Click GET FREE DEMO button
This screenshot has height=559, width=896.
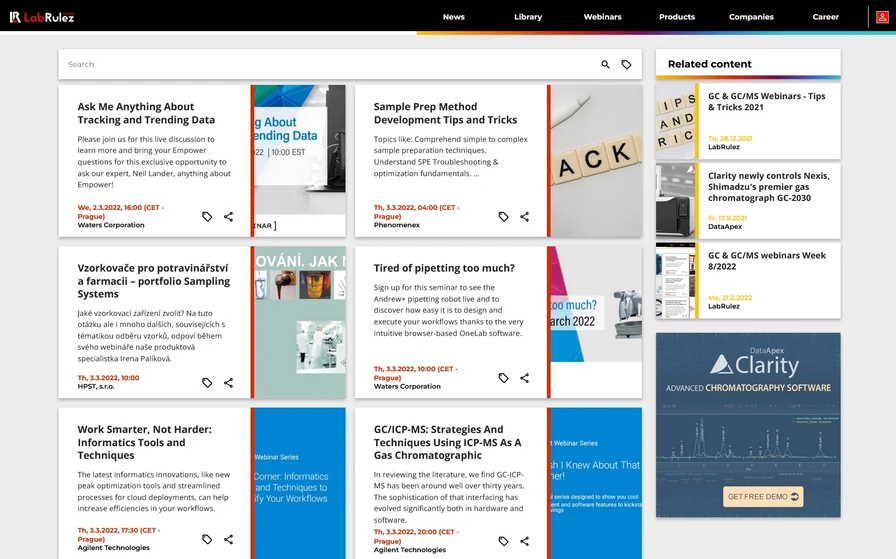[x=763, y=497]
